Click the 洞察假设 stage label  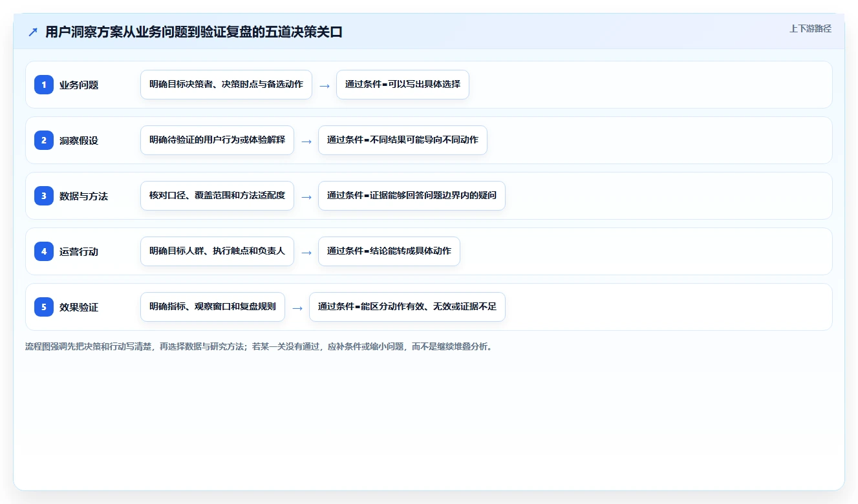pos(79,140)
